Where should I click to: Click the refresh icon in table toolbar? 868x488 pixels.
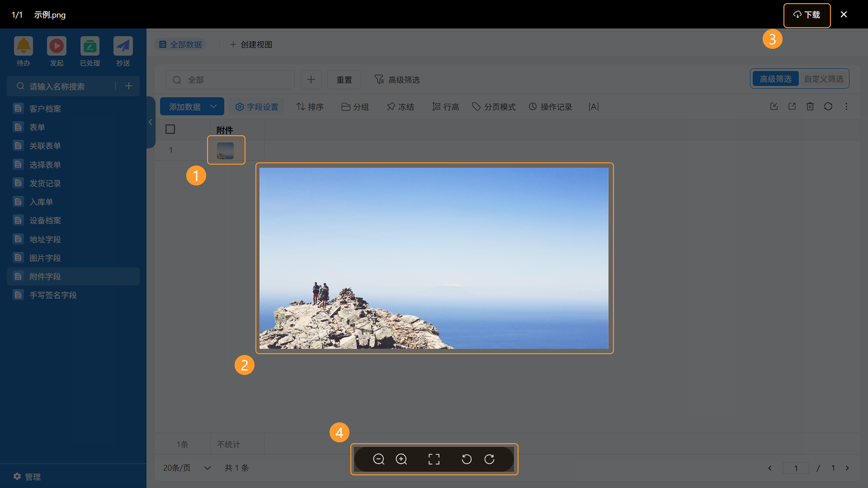828,107
